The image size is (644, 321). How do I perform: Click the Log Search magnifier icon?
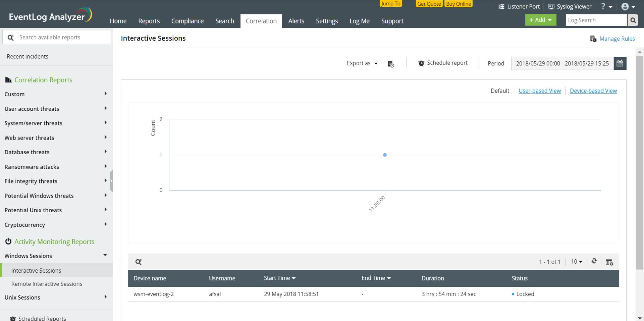point(633,20)
